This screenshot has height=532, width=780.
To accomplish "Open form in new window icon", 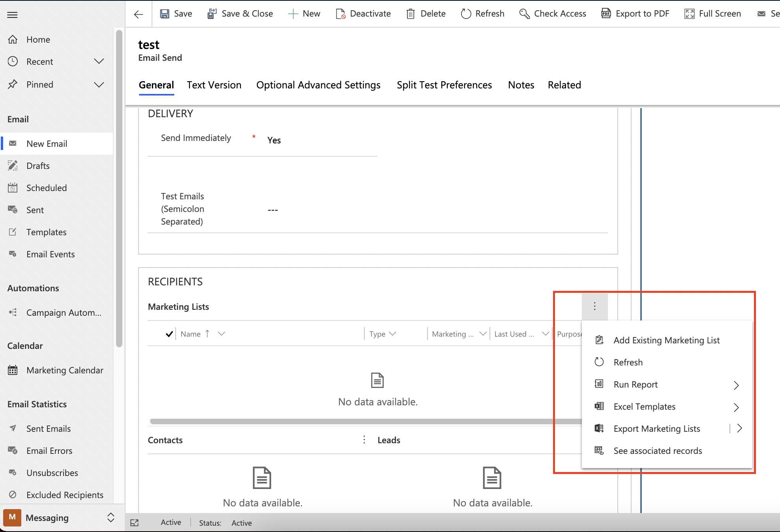I will click(x=135, y=523).
